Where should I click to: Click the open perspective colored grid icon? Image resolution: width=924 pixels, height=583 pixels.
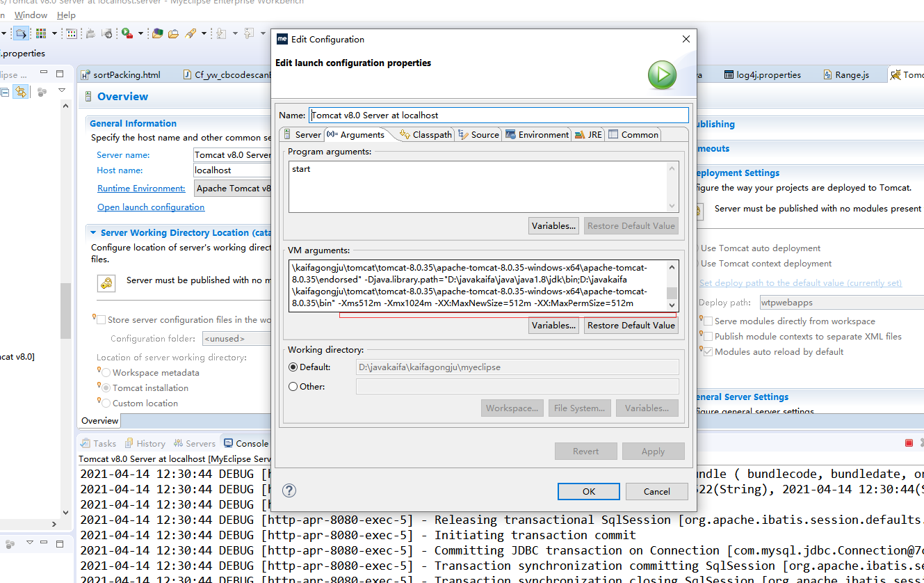click(x=41, y=33)
